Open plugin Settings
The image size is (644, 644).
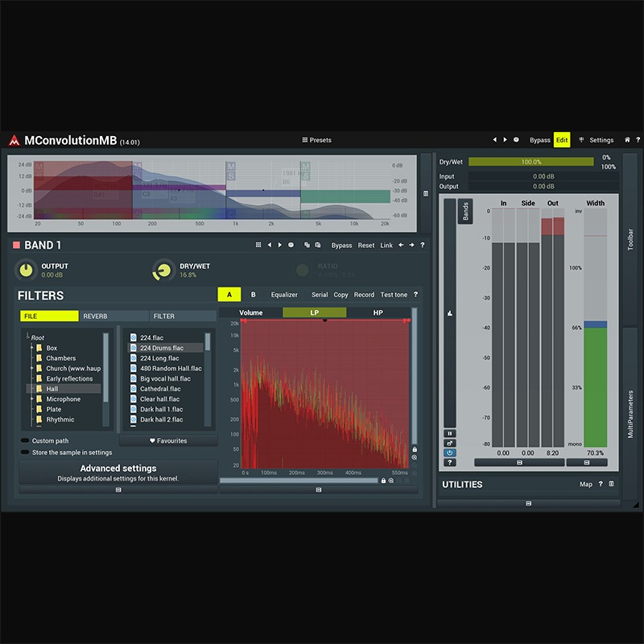tap(601, 140)
